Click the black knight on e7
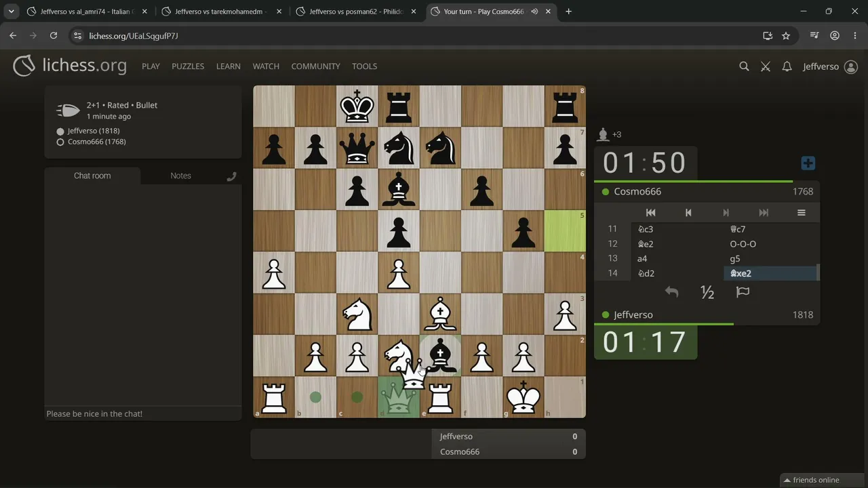Image resolution: width=868 pixels, height=488 pixels. [440, 148]
